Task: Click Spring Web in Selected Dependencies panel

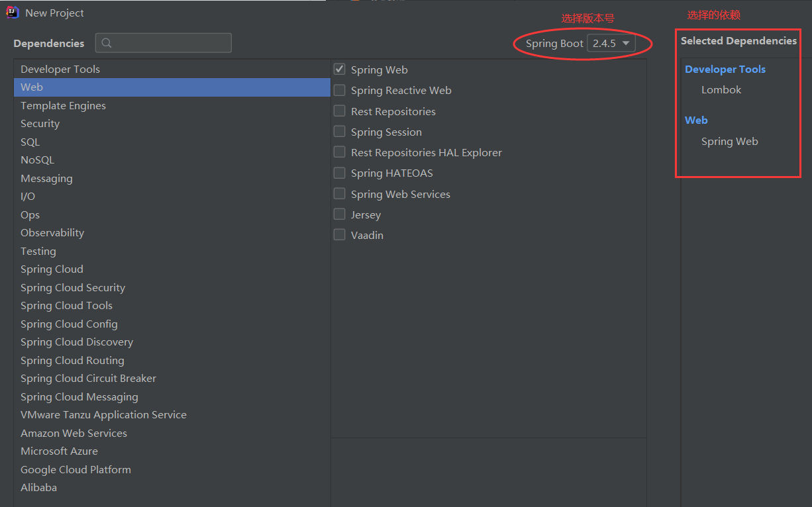Action: click(729, 142)
